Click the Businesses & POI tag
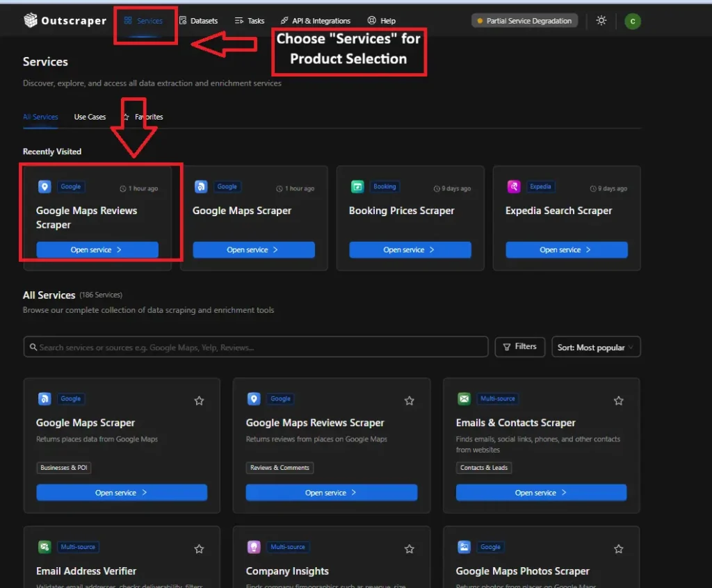The height and width of the screenshot is (588, 712). tap(63, 468)
